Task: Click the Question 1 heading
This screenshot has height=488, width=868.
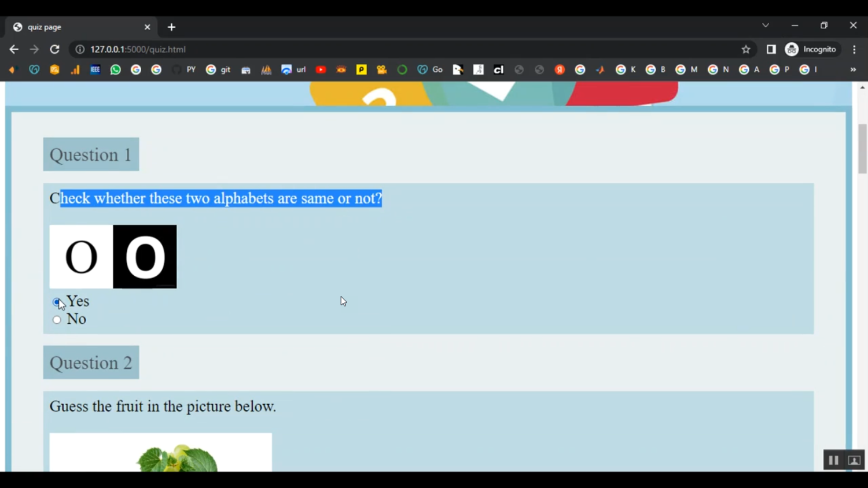Action: point(91,154)
